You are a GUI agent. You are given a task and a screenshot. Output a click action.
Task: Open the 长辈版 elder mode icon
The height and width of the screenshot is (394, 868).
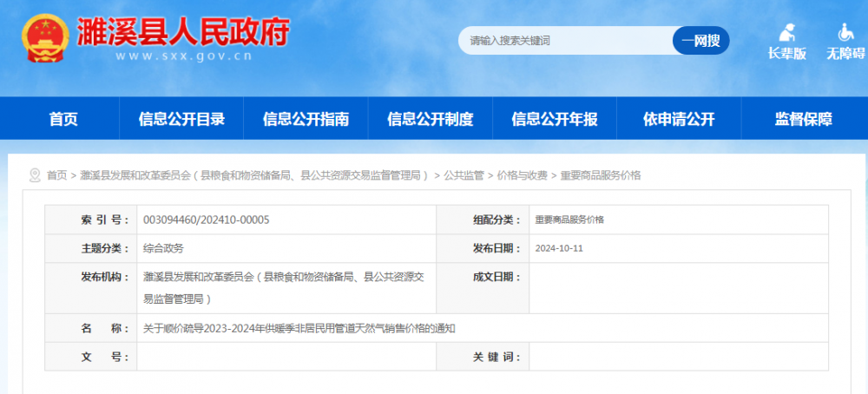tap(786, 41)
